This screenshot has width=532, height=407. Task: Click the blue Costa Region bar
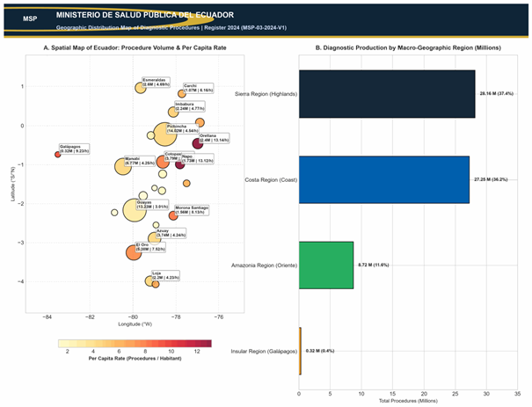pos(384,179)
